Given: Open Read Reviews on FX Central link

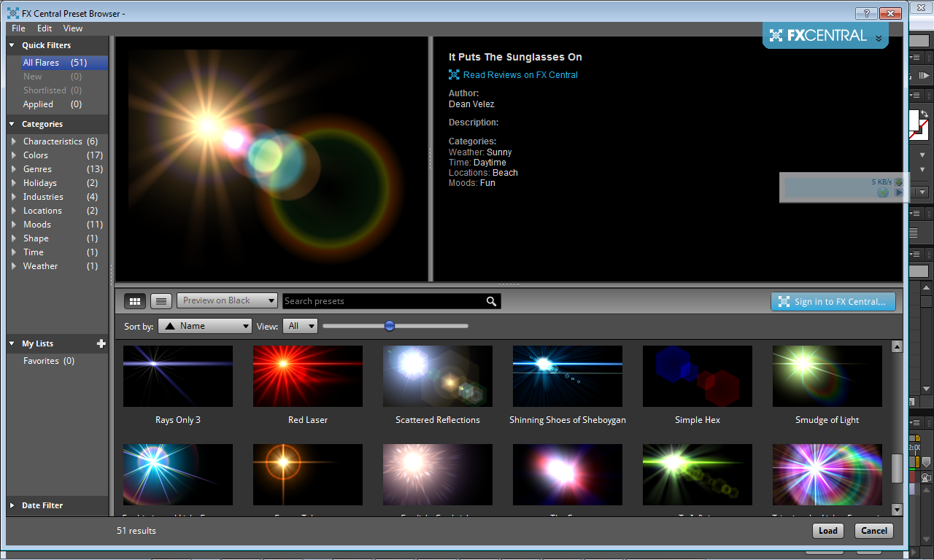Looking at the screenshot, I should tap(520, 74).
